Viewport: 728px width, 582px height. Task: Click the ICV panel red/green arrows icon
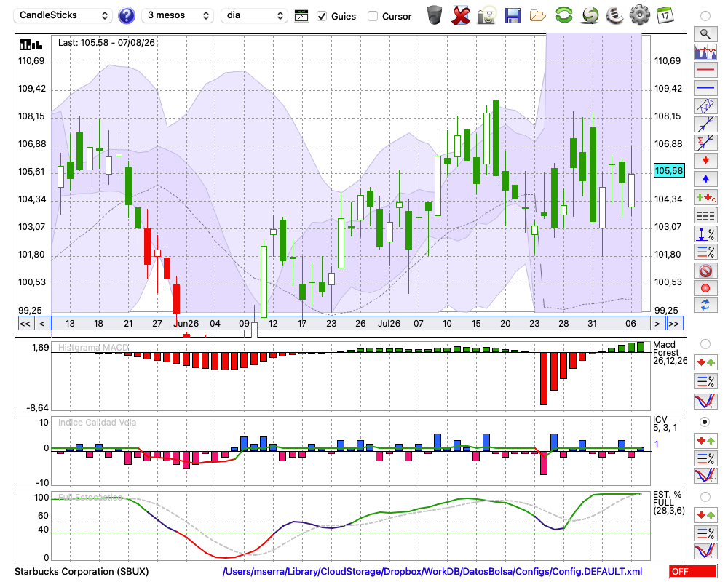(x=705, y=440)
